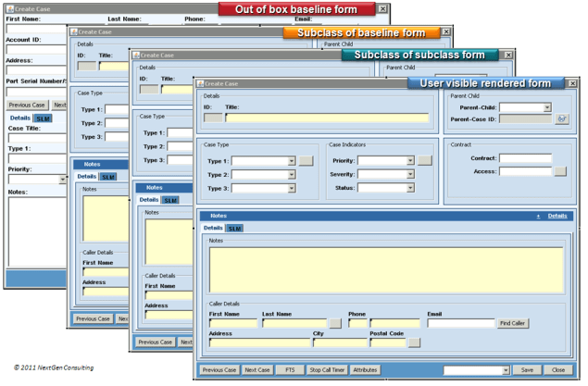Click the lookup button next to Last Name
The height and width of the screenshot is (386, 588).
[x=334, y=324]
